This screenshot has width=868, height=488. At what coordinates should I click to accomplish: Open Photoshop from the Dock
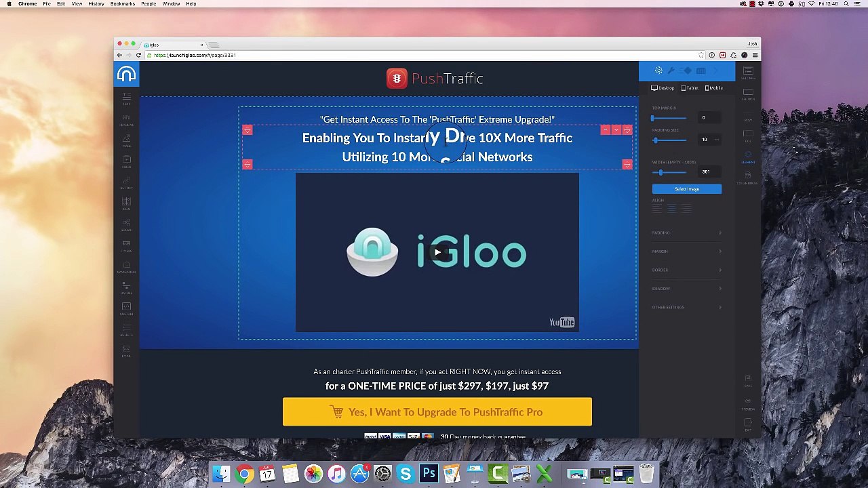pyautogui.click(x=429, y=473)
